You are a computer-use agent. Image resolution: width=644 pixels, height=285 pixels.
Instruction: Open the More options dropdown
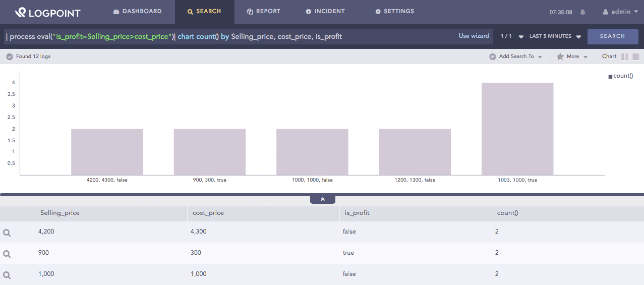pyautogui.click(x=572, y=56)
